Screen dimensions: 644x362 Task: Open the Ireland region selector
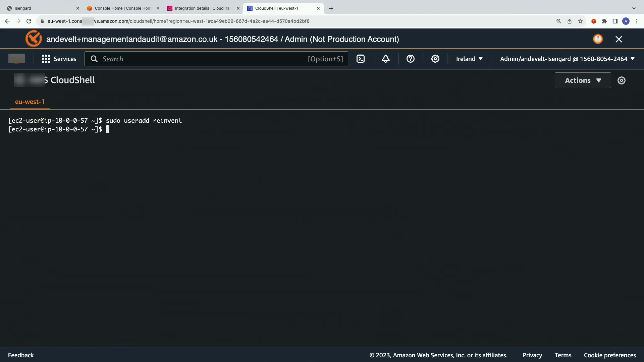pos(469,59)
